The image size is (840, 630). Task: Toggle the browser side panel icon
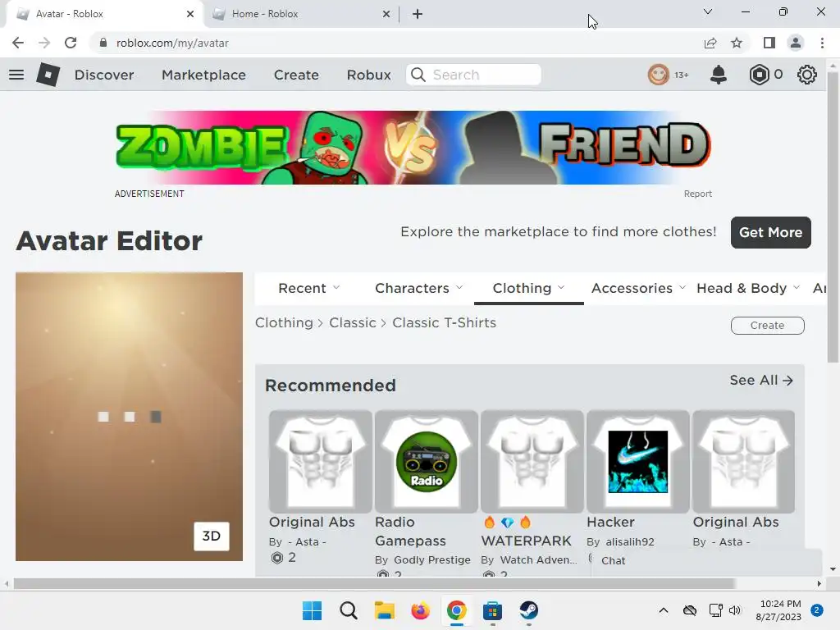tap(769, 43)
